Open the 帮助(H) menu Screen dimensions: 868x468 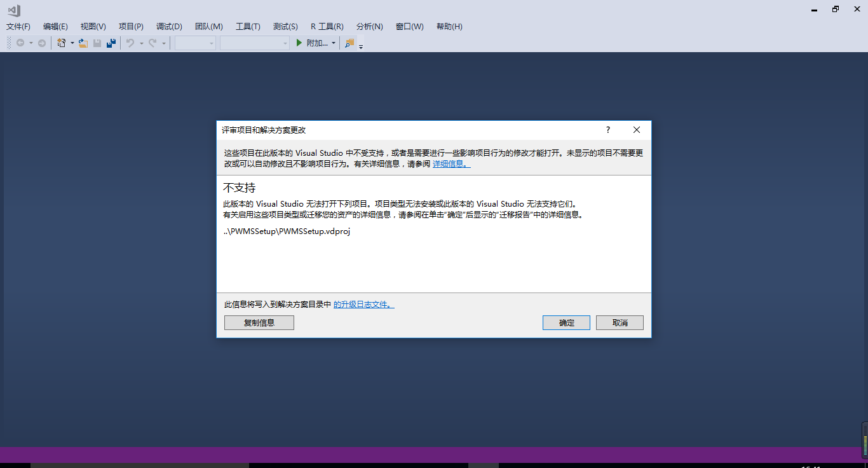point(449,27)
